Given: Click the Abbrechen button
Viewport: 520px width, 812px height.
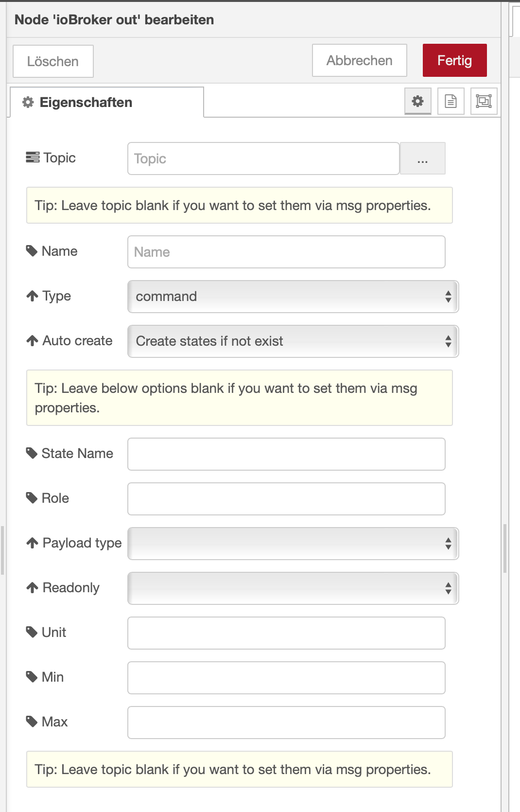Looking at the screenshot, I should [x=359, y=61].
